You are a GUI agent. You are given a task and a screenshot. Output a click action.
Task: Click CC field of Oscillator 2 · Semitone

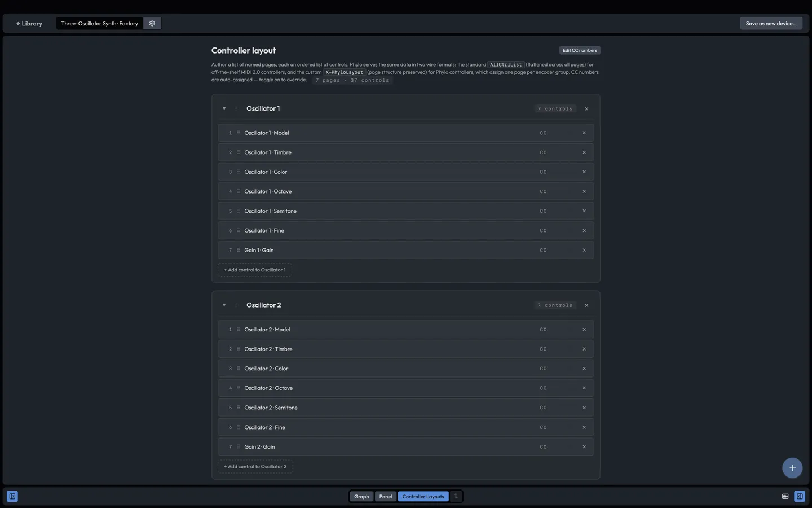544,408
